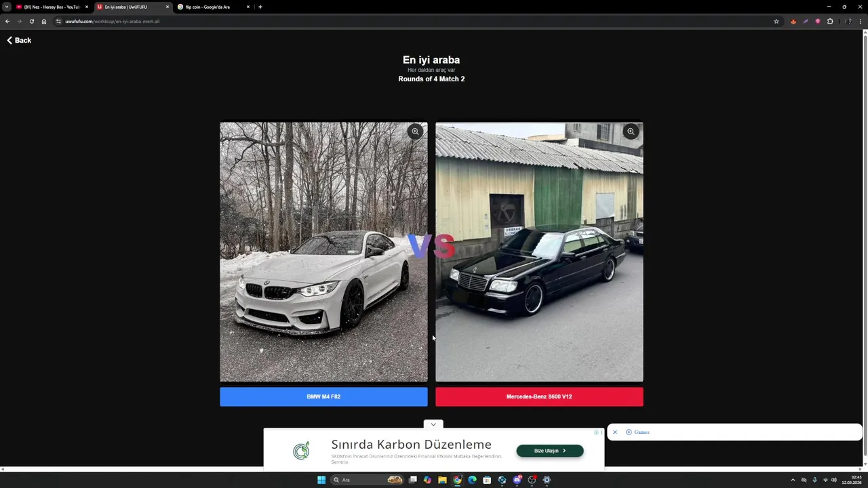Click the browser forward arrow
Screen dimensions: 868x488
click(x=20, y=21)
